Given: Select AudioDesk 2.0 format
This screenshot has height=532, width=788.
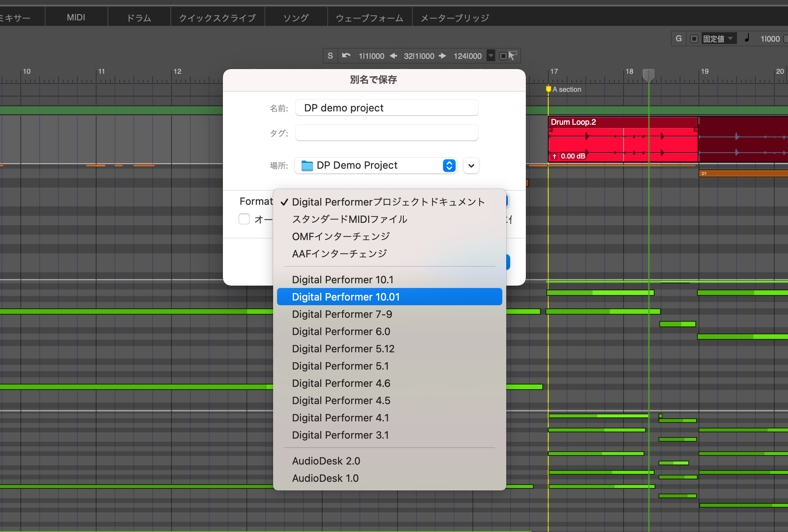Looking at the screenshot, I should [x=389, y=461].
